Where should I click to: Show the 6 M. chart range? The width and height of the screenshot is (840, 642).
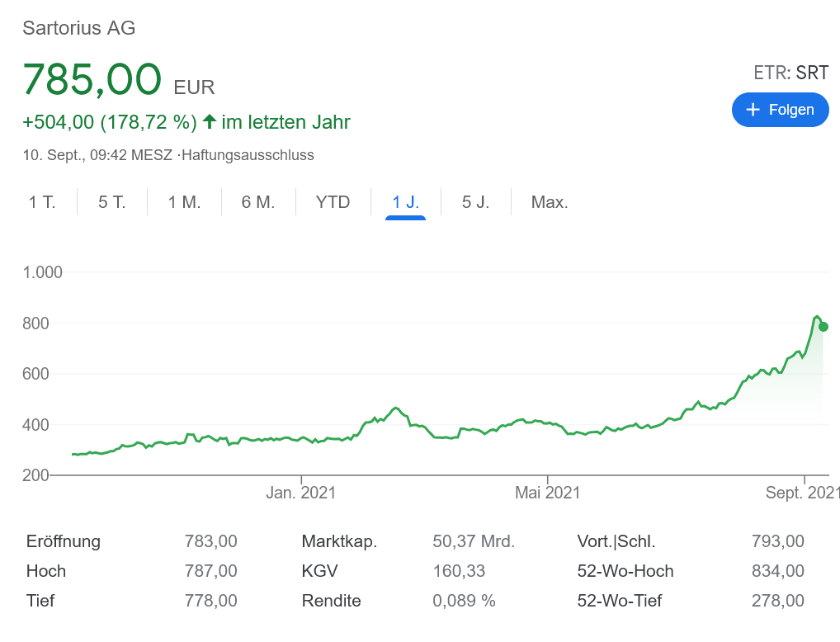[257, 202]
